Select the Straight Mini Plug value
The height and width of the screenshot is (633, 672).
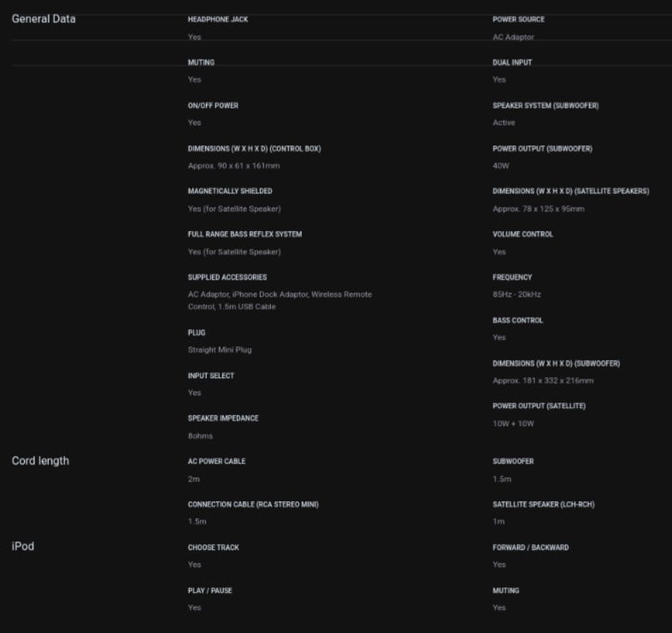click(220, 350)
